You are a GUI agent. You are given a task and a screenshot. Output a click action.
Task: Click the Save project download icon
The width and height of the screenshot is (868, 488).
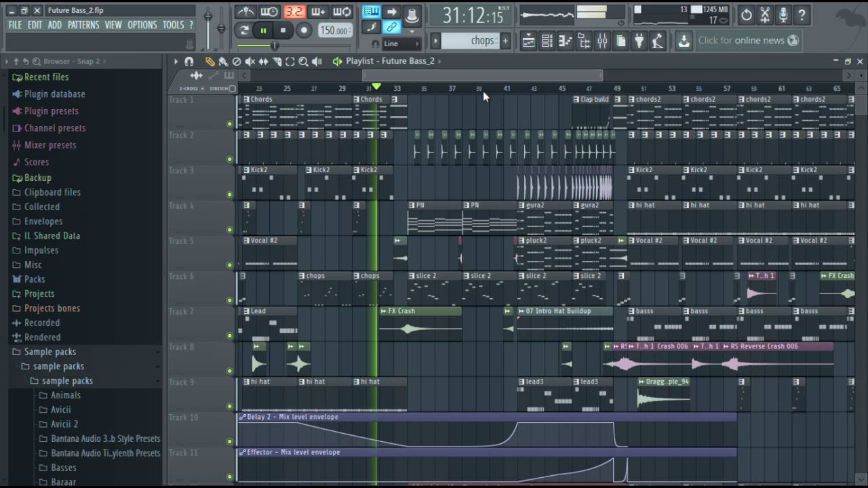pos(684,41)
